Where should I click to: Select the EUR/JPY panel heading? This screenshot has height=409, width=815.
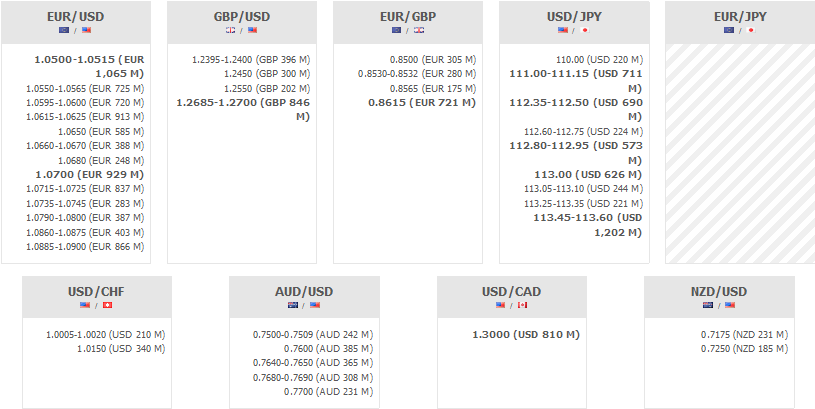coord(740,17)
